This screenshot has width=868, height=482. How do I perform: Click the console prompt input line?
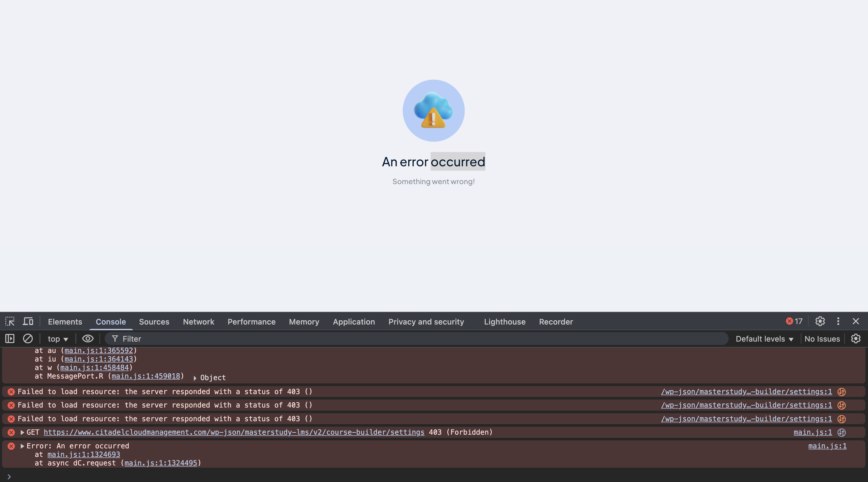point(434,476)
